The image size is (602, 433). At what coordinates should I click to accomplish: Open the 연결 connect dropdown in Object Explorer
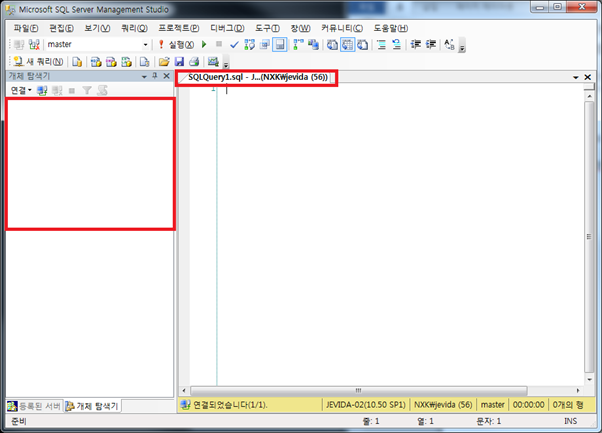click(x=21, y=91)
